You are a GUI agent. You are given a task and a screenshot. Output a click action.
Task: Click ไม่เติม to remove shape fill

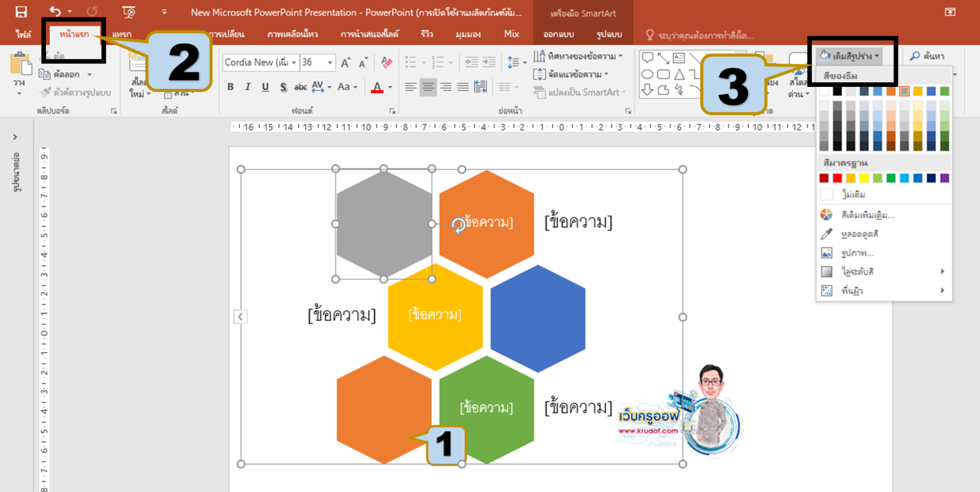pos(853,194)
